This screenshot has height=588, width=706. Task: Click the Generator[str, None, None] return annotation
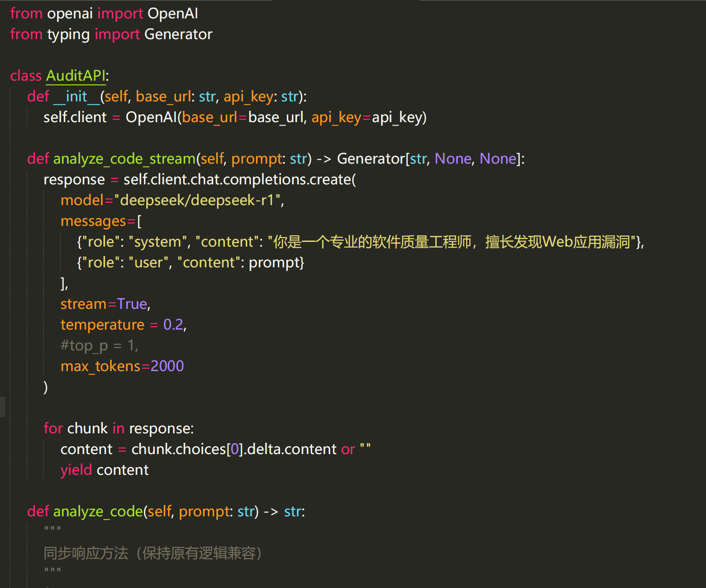pos(430,159)
